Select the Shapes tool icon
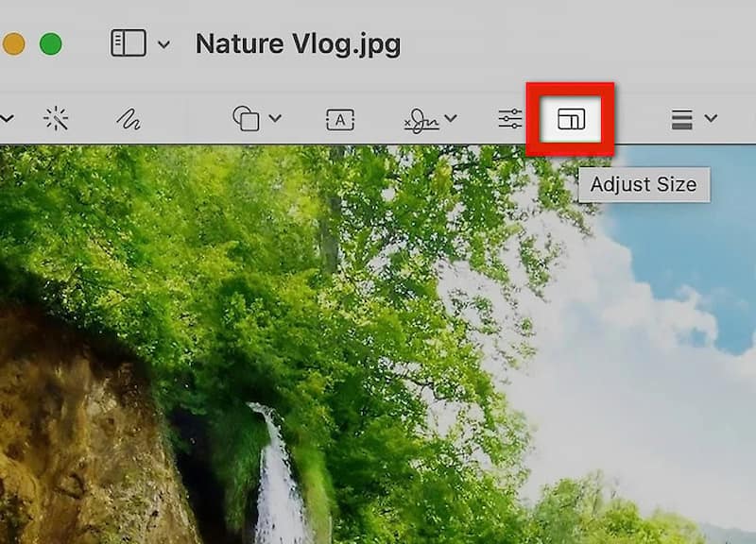Viewport: 756px width, 544px height. tap(246, 118)
